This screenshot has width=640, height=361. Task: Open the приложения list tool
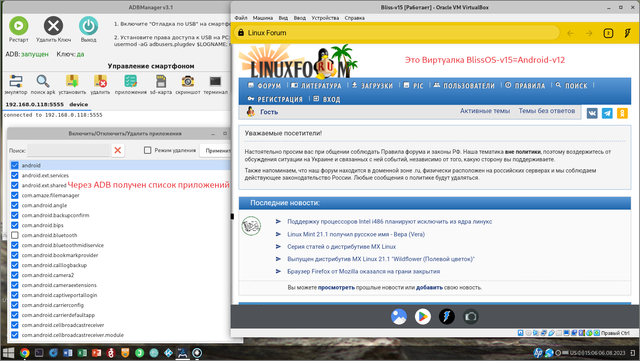coord(131,81)
